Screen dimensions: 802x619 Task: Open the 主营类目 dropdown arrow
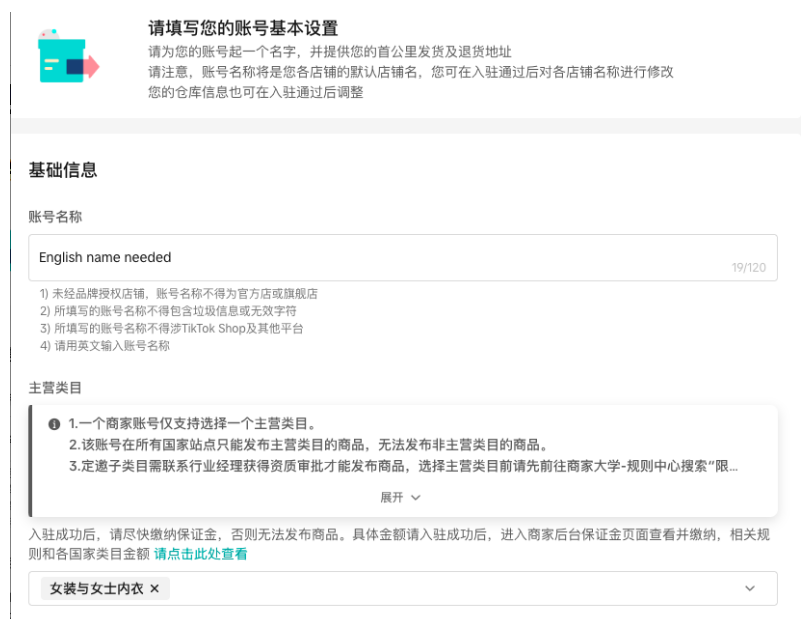(750, 589)
